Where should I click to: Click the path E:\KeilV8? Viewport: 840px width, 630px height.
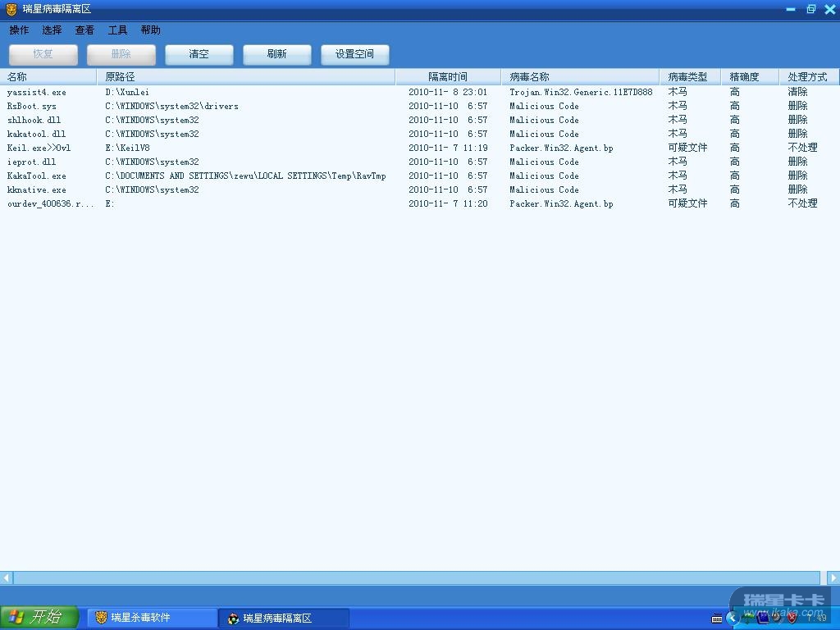click(127, 148)
